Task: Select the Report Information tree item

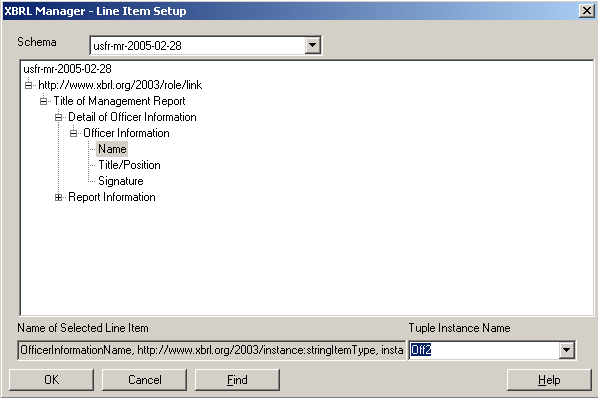Action: click(112, 197)
